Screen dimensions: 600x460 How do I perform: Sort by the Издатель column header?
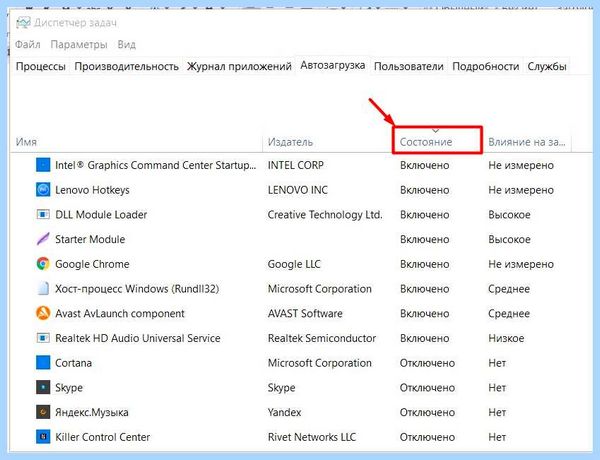[x=290, y=142]
